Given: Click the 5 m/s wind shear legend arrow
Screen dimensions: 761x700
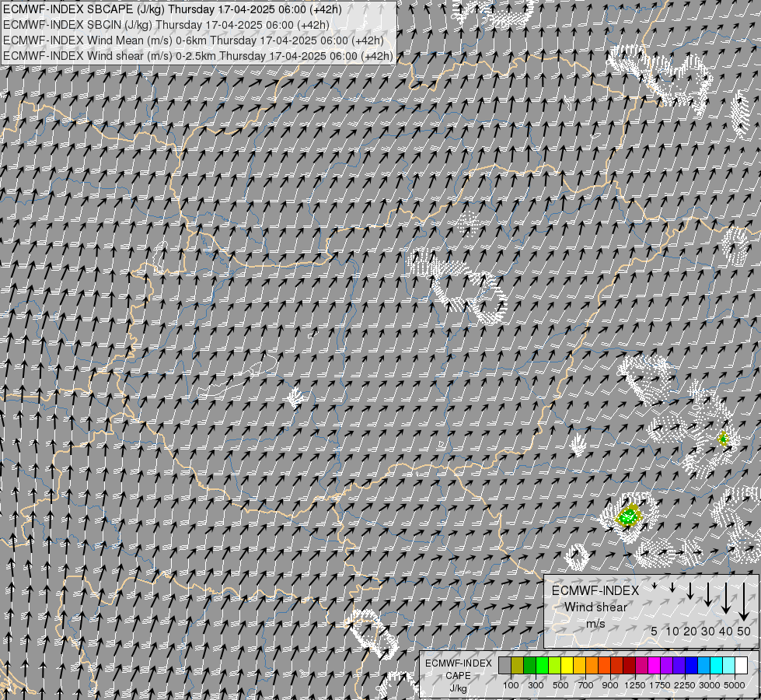Looking at the screenshot, I should tap(655, 586).
